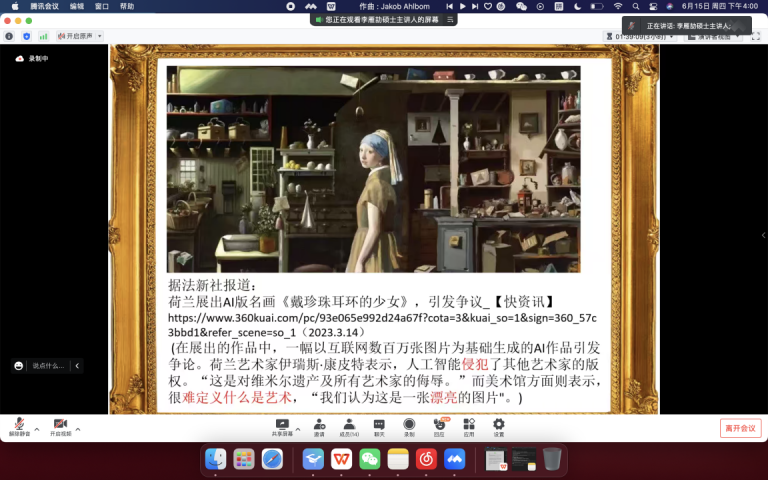This screenshot has height=480, width=768.
Task: Toggle Do Not Disturb moon icon
Action: click(577, 6)
